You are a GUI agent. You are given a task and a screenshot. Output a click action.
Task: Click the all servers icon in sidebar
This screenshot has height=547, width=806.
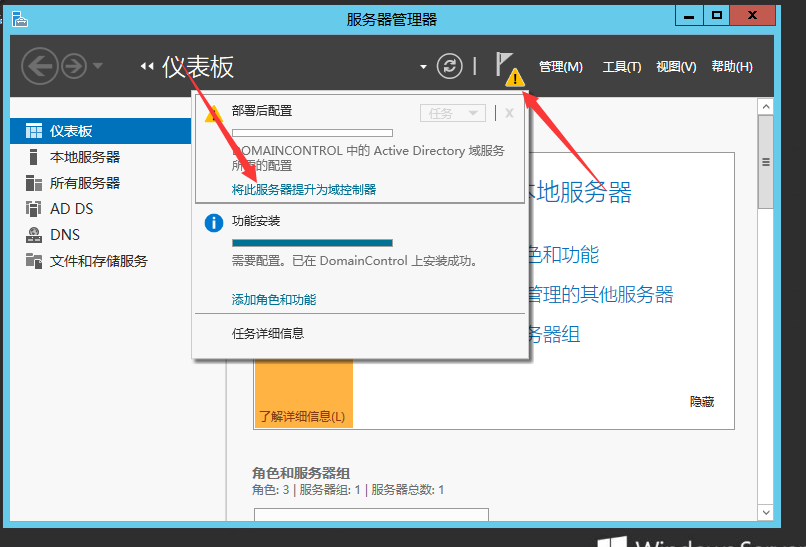pyautogui.click(x=34, y=183)
